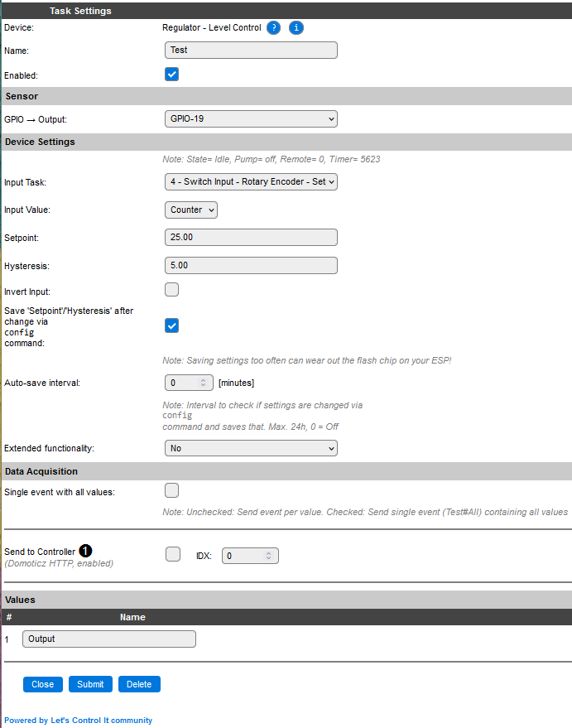Click the Submit button

coord(90,684)
